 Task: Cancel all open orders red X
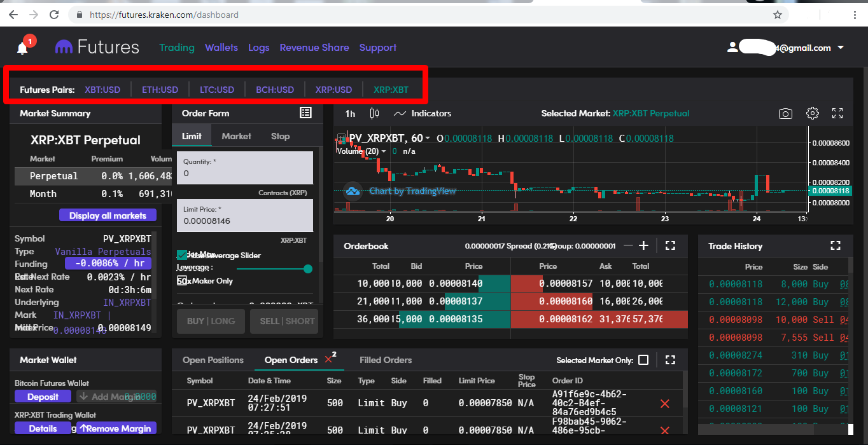click(329, 359)
